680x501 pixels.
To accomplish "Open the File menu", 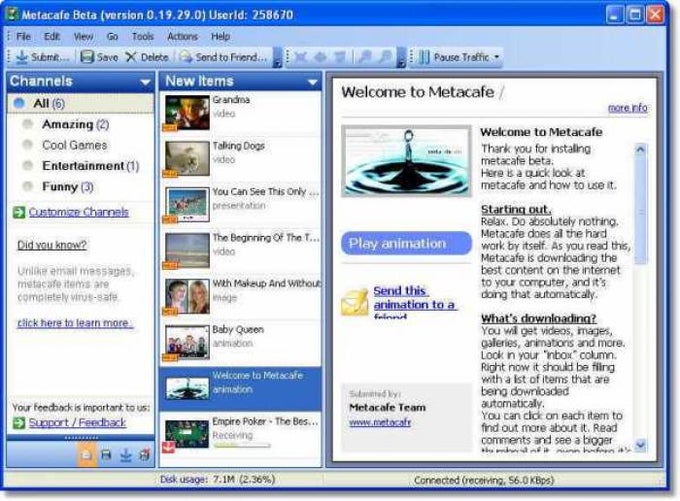I will [23, 36].
